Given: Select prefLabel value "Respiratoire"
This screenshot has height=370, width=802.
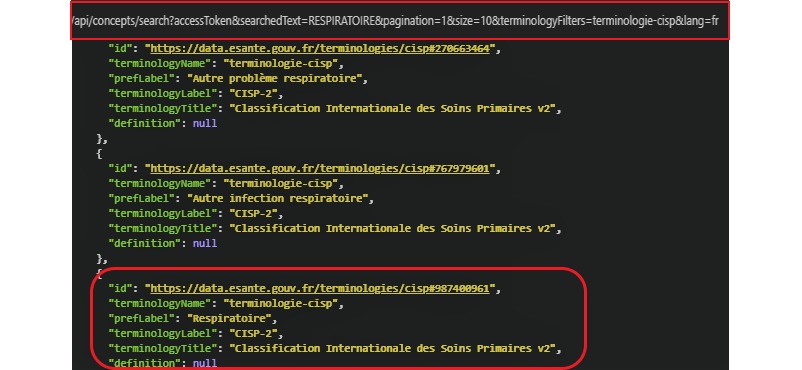Looking at the screenshot, I should coord(231,318).
